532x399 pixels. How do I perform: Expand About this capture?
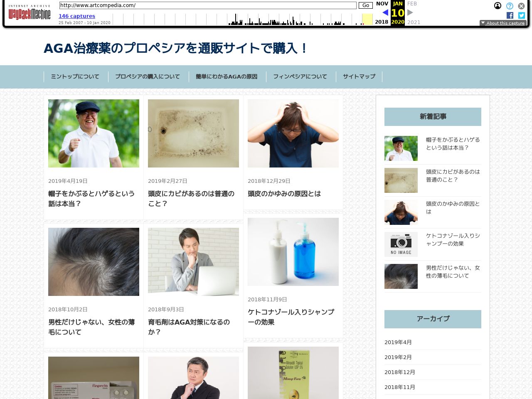[x=503, y=23]
